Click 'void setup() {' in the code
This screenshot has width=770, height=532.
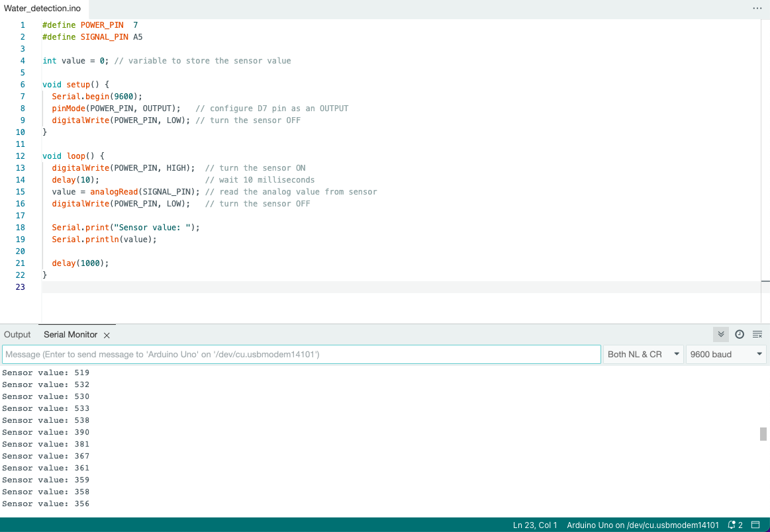(x=75, y=85)
